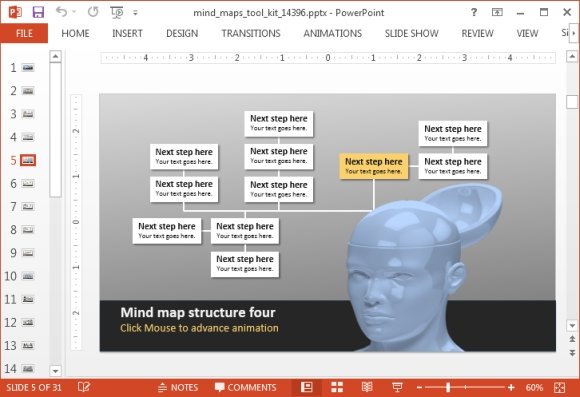Select slide 14 thumbnail
This screenshot has height=397, width=580.
coord(28,369)
